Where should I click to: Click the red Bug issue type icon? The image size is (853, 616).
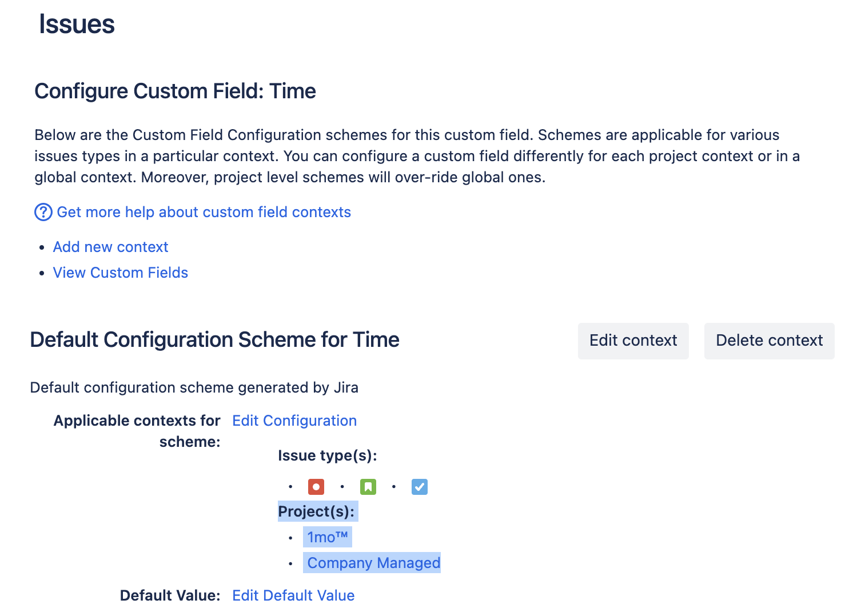[x=316, y=487]
